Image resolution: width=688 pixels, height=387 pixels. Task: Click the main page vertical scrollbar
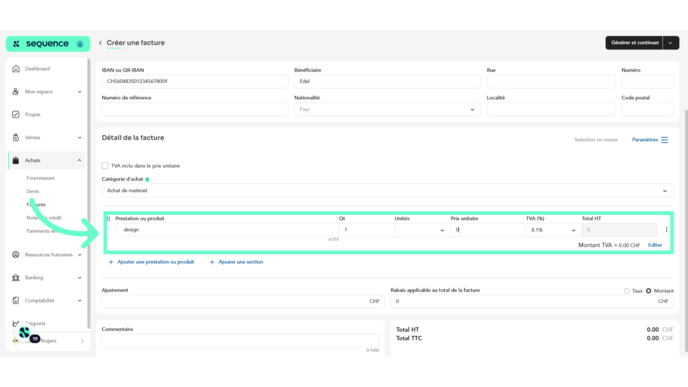(x=685, y=230)
